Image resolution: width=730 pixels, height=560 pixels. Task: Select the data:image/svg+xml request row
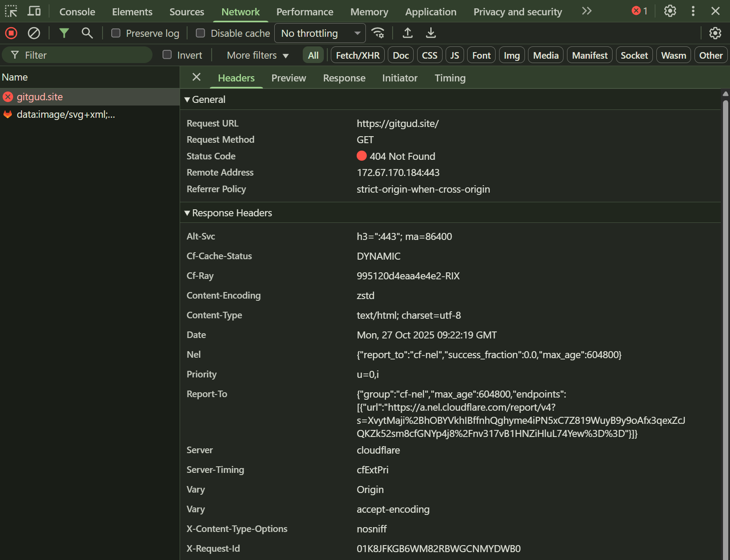[90, 114]
